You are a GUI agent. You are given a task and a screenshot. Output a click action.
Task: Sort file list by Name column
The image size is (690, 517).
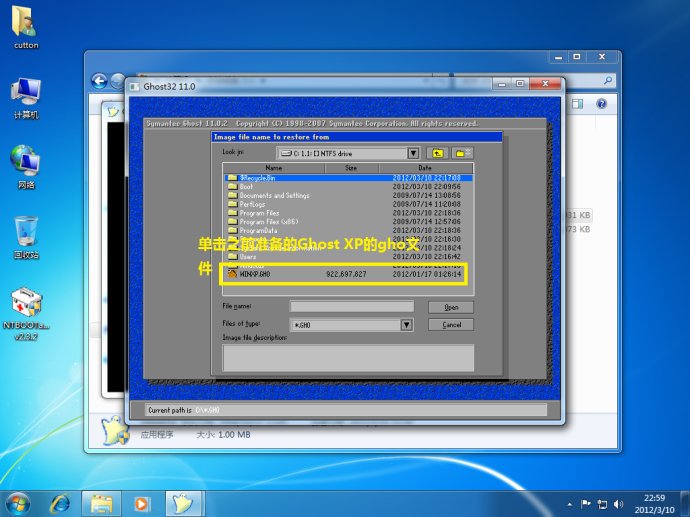274,168
